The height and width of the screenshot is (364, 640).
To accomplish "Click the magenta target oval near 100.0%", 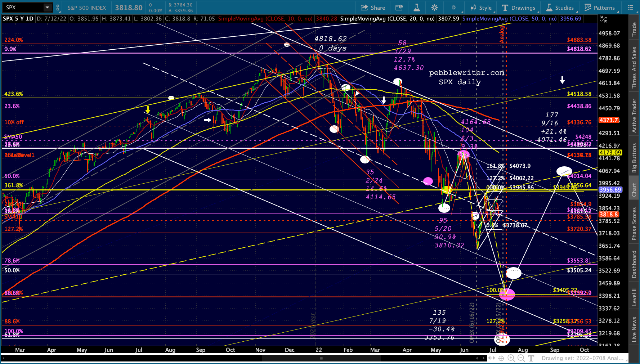I will [507, 294].
